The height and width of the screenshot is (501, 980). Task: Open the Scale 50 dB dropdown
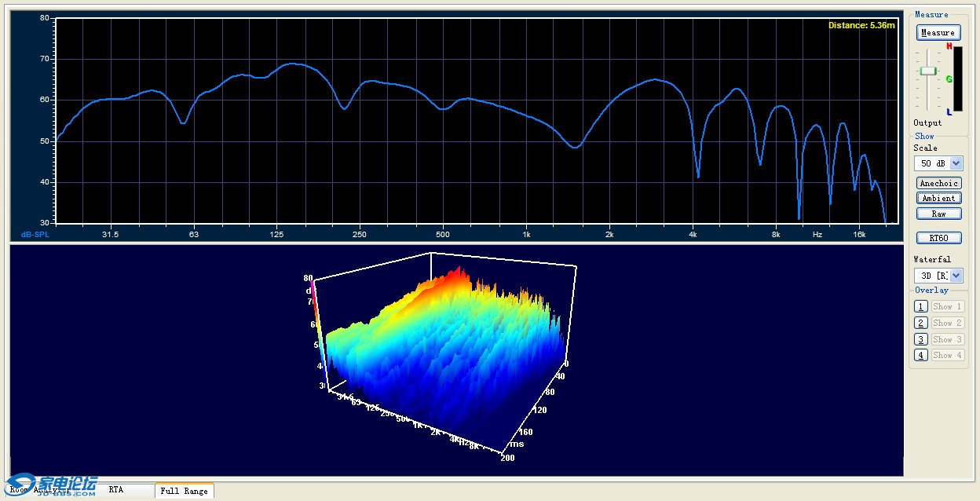[938, 163]
